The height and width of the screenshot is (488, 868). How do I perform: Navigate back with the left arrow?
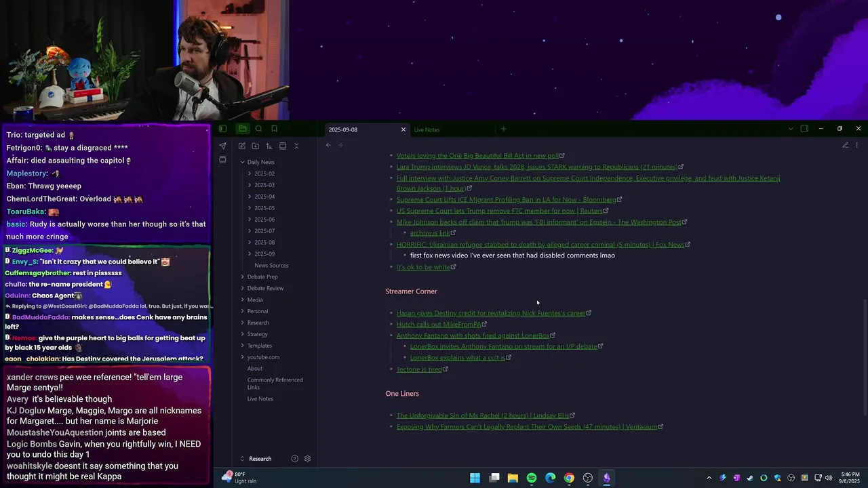[x=328, y=145]
